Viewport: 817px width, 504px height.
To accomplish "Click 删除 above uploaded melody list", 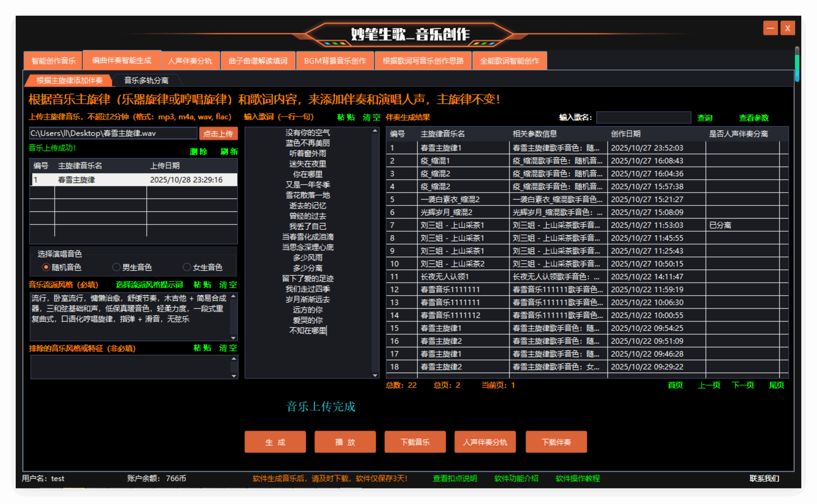I will coord(199,152).
